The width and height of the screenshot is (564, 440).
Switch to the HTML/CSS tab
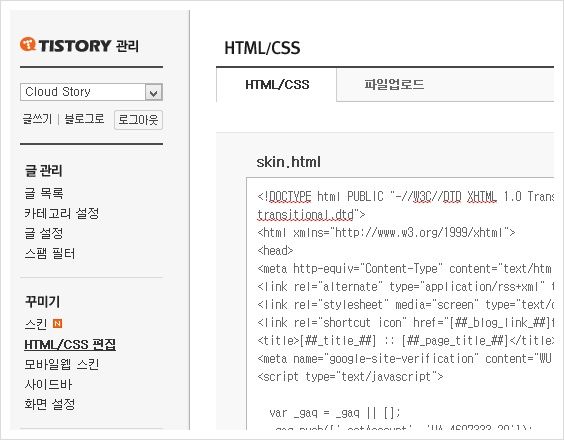point(277,85)
